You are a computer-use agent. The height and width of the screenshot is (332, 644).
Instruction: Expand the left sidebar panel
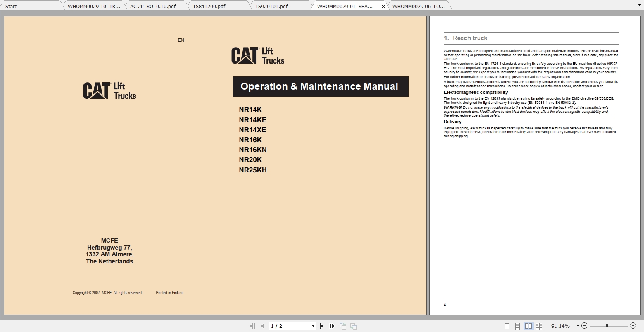coord(2,149)
